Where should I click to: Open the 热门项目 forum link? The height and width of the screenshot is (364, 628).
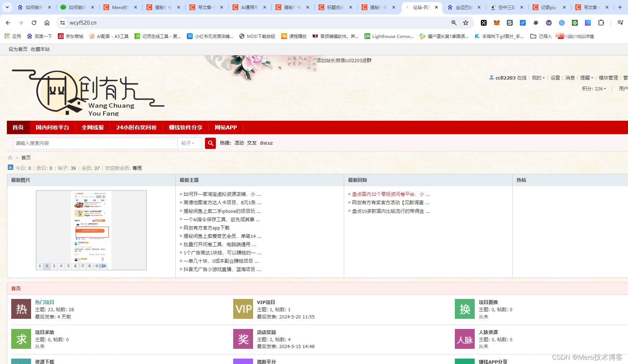point(44,302)
